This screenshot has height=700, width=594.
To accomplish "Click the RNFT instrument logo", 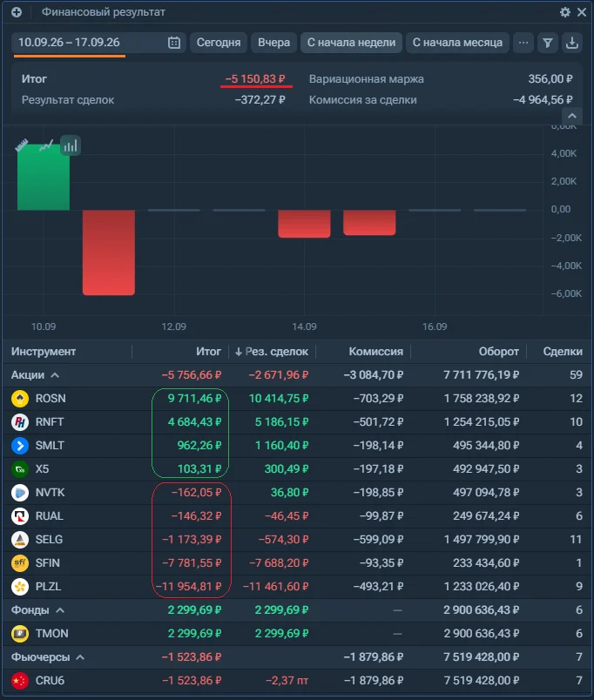I will [x=20, y=422].
